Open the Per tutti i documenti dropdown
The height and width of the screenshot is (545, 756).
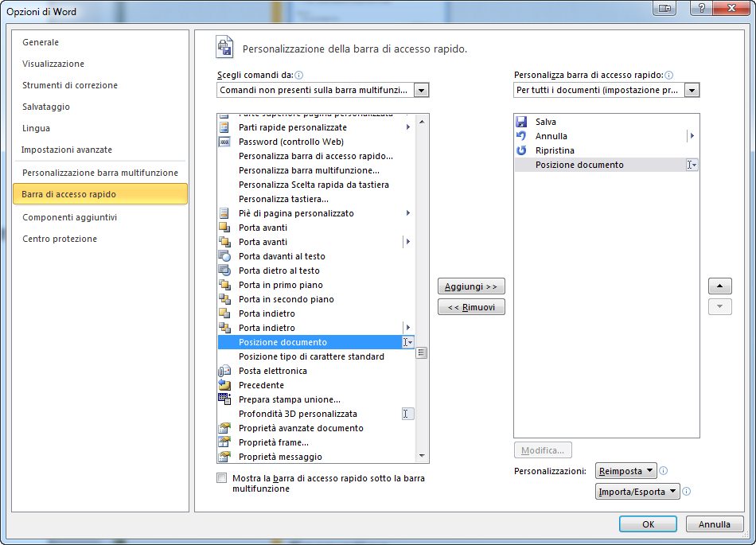point(692,91)
